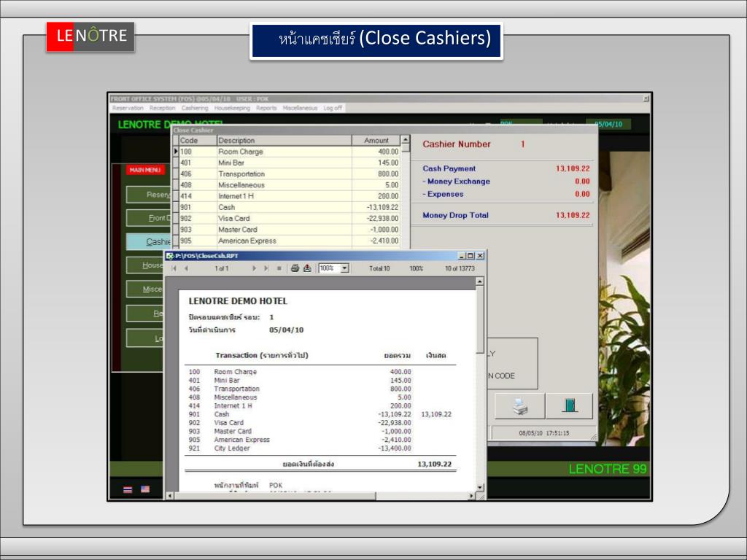747x560 pixels.
Task: Maximize the CloseCsh.RPT window
Action: (x=471, y=256)
